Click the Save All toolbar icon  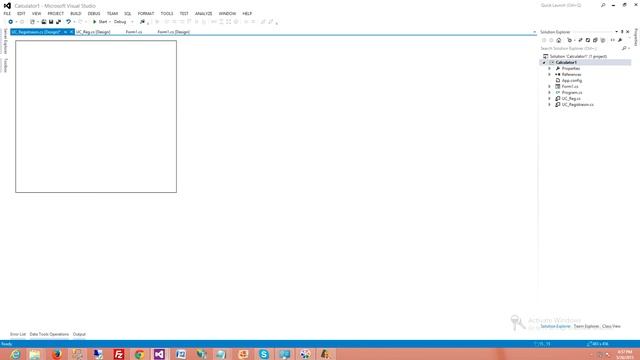coord(58,22)
